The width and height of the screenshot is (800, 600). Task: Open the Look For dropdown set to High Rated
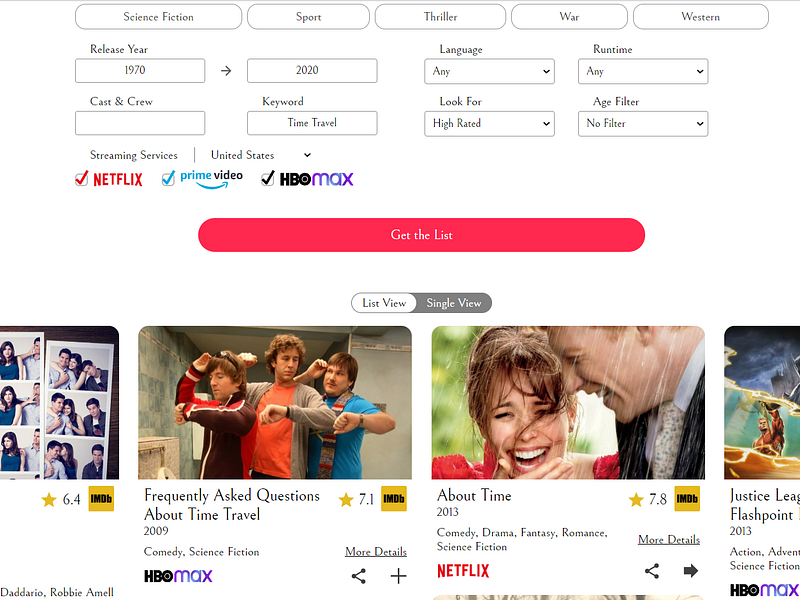tap(489, 123)
